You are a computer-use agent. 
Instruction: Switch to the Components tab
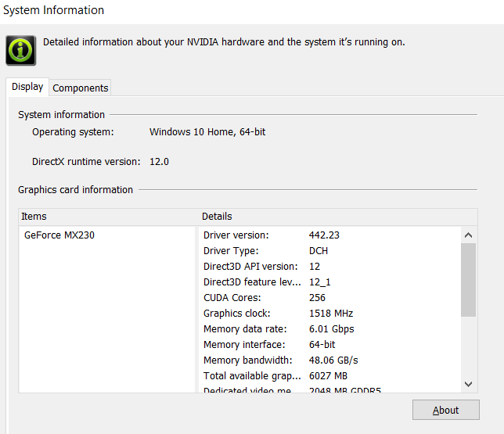click(x=81, y=88)
